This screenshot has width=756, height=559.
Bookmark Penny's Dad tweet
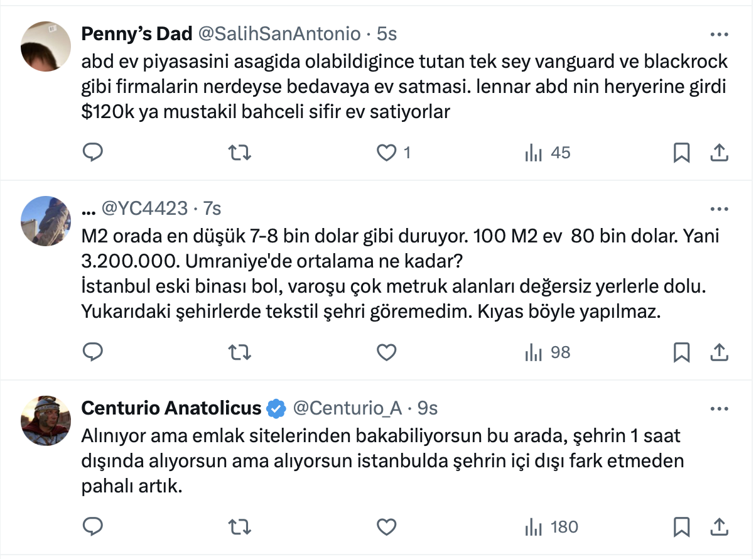tap(682, 153)
